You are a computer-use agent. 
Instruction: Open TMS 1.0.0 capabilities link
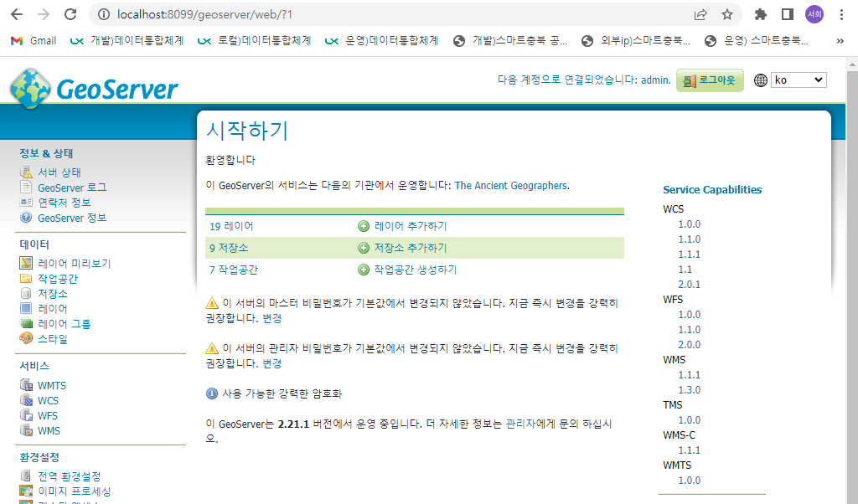point(689,419)
